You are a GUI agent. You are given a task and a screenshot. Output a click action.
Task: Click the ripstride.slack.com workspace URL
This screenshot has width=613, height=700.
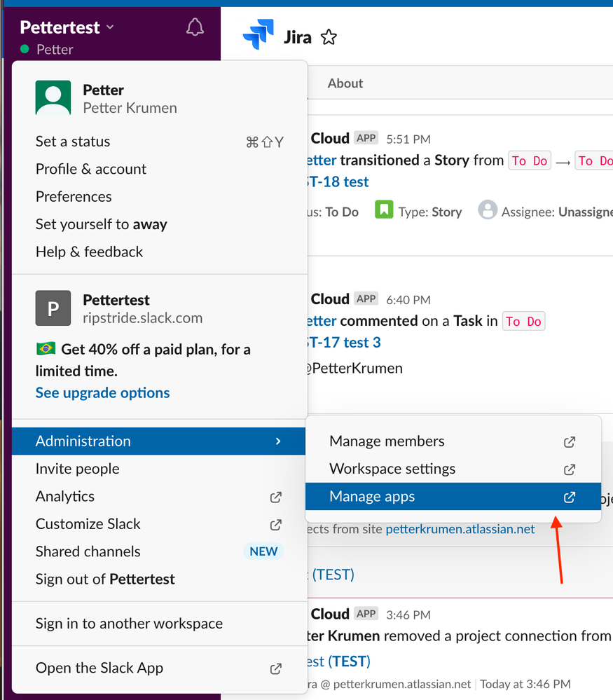(x=142, y=318)
